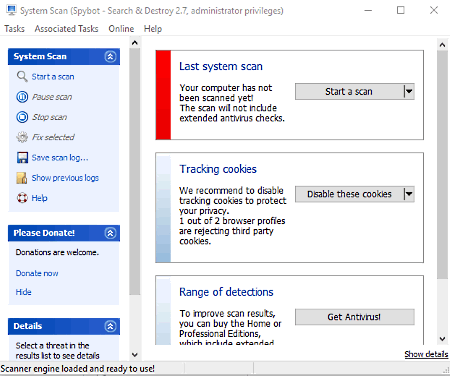Open dropdown arrow next to Disable these cookies
The image size is (450, 376).
409,194
